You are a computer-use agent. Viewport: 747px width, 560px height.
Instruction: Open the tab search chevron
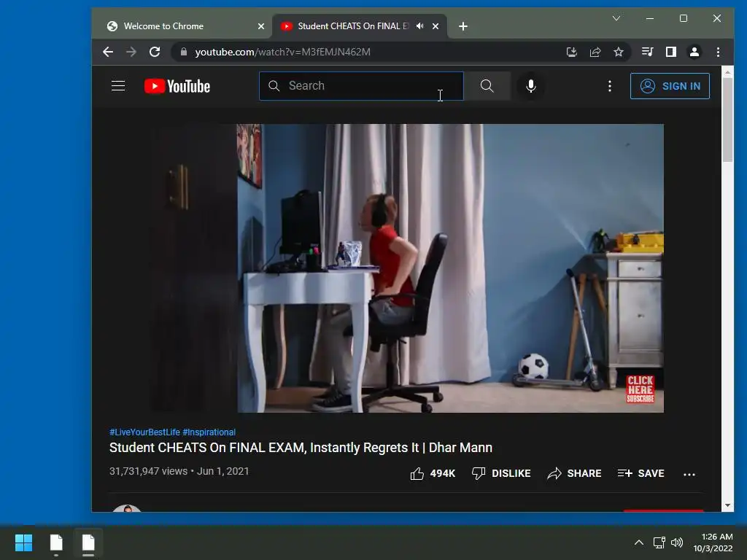616,18
